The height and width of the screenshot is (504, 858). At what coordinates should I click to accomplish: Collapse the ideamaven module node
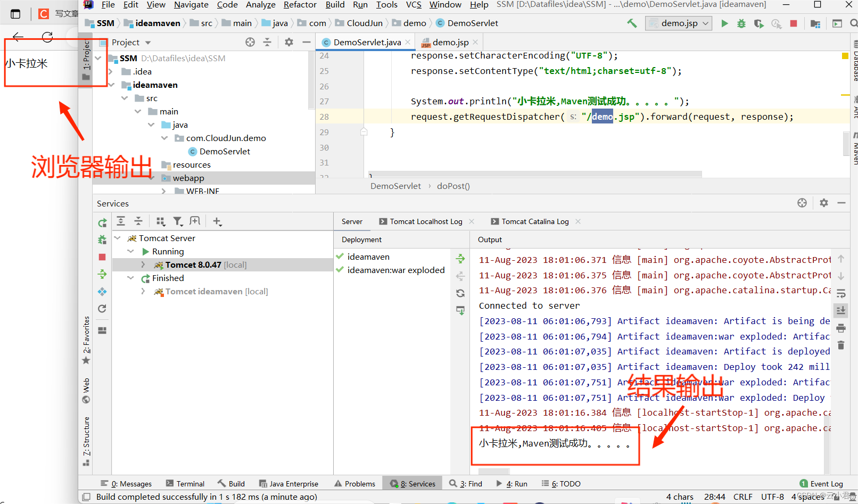111,85
